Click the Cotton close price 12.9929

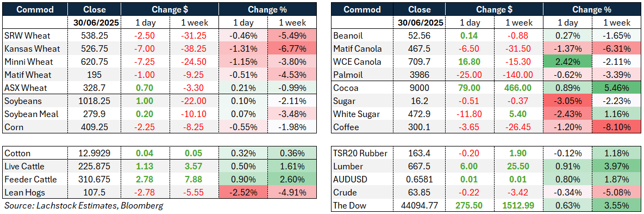click(x=95, y=153)
